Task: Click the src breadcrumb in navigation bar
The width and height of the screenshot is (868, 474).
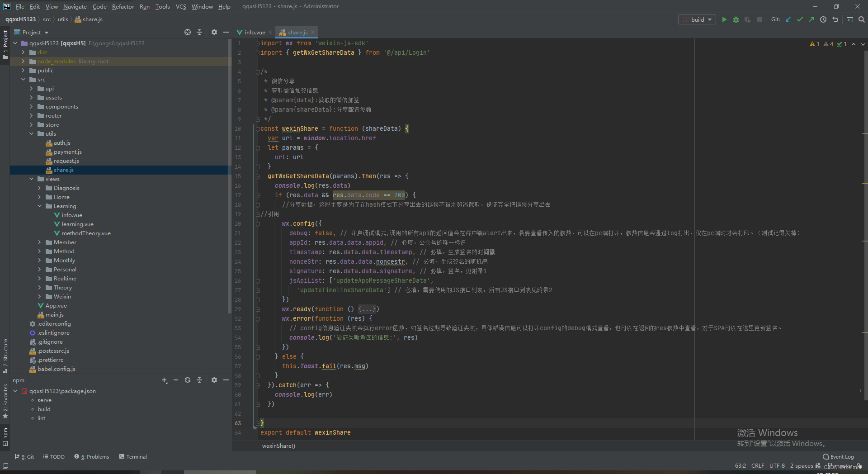Action: point(47,19)
